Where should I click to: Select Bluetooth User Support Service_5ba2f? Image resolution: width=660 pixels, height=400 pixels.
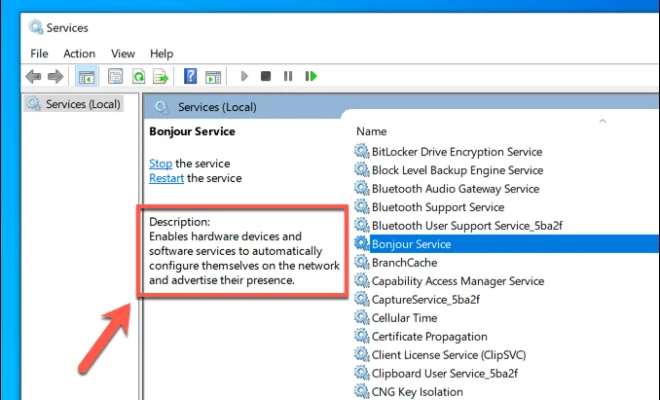467,226
